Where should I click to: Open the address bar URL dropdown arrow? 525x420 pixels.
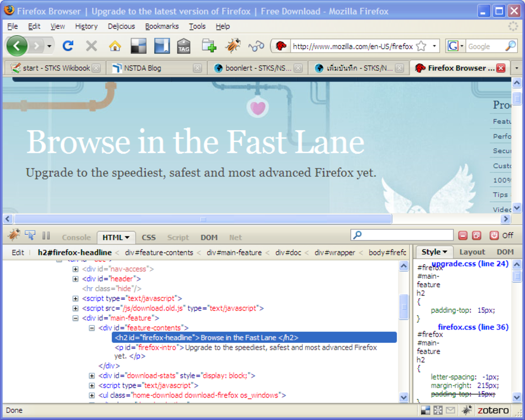pyautogui.click(x=435, y=46)
